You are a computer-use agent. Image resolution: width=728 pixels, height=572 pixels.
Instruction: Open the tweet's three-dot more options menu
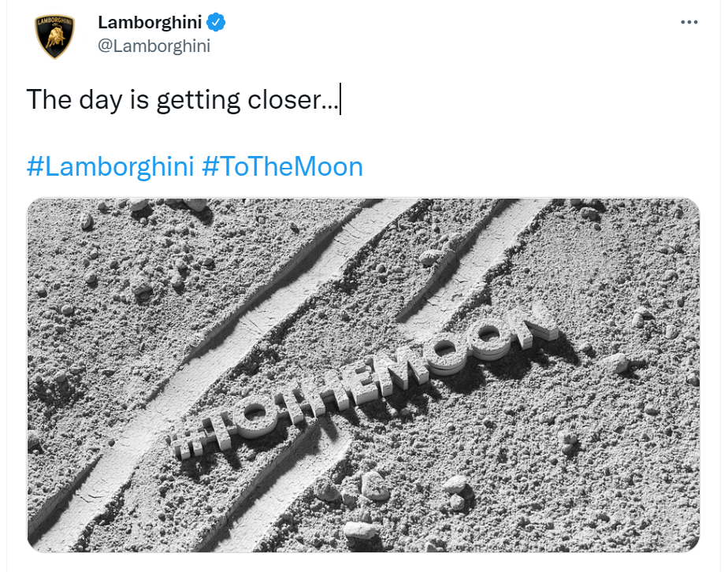(689, 22)
